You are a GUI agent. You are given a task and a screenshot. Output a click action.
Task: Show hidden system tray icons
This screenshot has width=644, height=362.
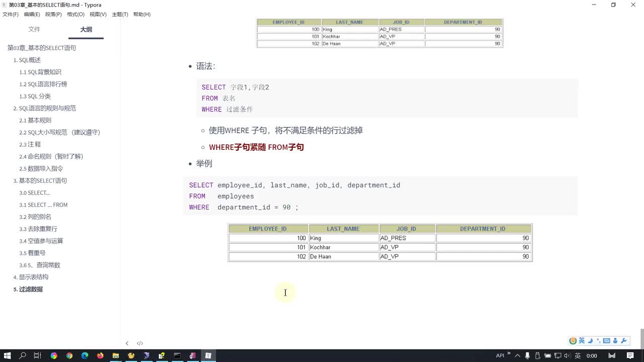[517, 355]
